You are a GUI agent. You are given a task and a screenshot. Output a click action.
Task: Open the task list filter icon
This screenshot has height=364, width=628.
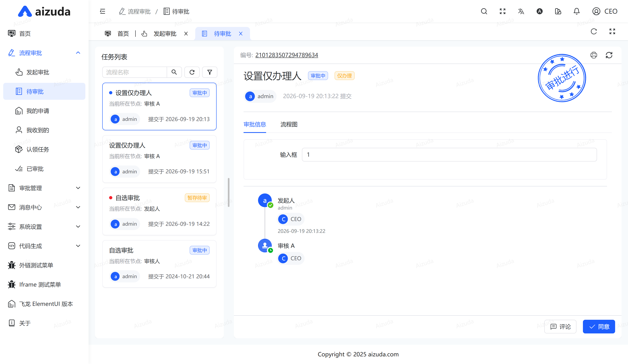pos(210,72)
